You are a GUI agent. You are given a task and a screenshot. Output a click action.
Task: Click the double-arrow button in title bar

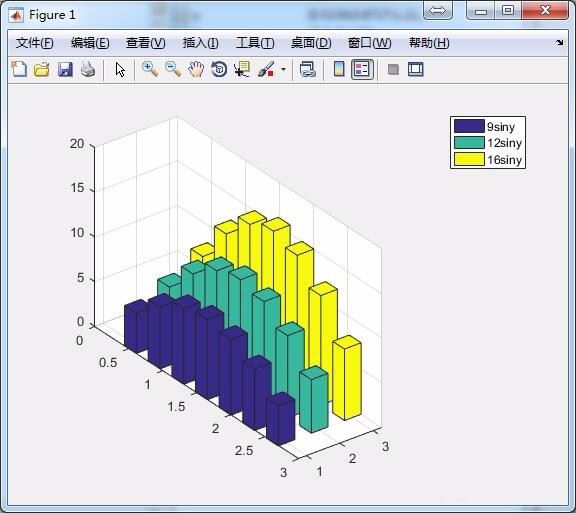tap(438, 10)
